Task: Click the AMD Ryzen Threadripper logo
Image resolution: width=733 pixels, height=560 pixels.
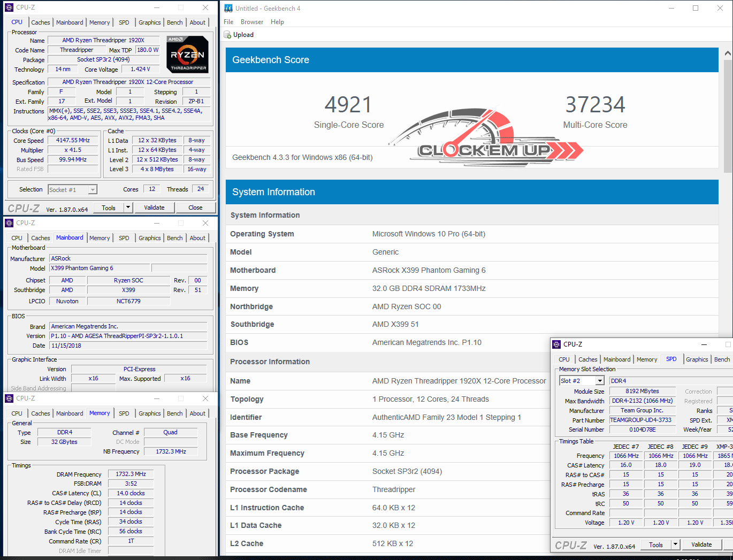Action: (187, 54)
